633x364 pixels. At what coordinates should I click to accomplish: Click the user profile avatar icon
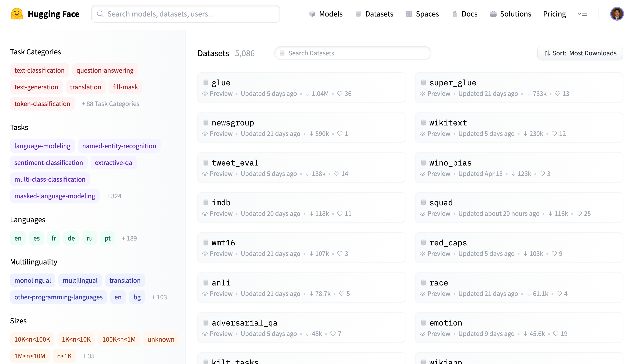(x=618, y=14)
